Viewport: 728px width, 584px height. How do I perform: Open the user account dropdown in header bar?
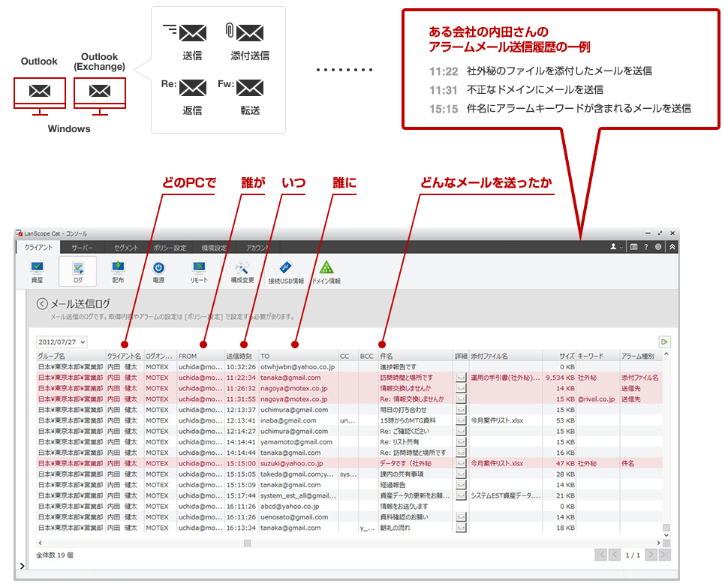[616, 247]
